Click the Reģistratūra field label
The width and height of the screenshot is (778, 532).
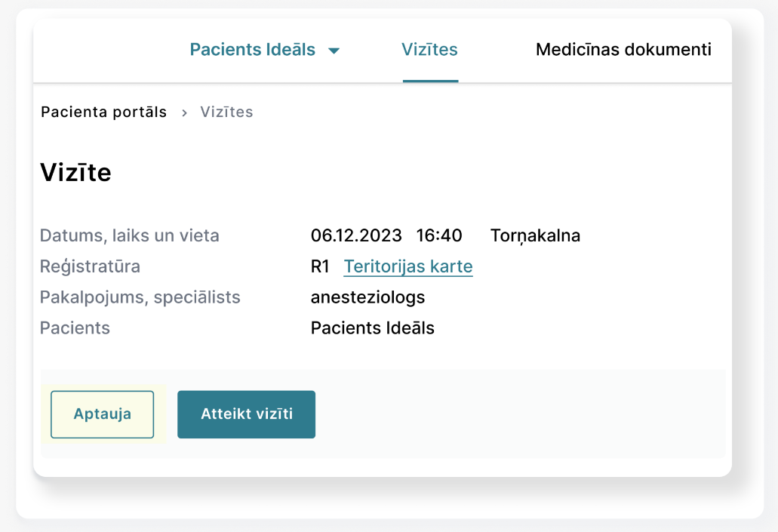(x=90, y=266)
